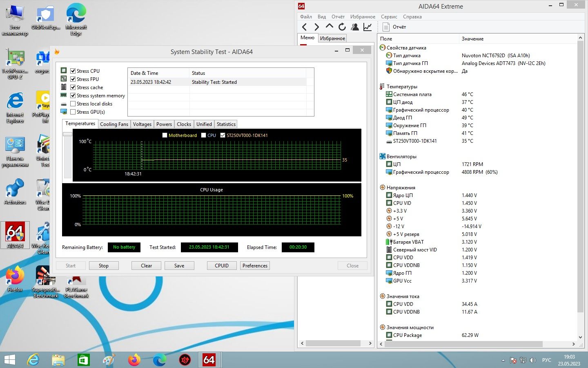Open Preferences in stability test
This screenshot has width=588, height=368.
tap(255, 266)
